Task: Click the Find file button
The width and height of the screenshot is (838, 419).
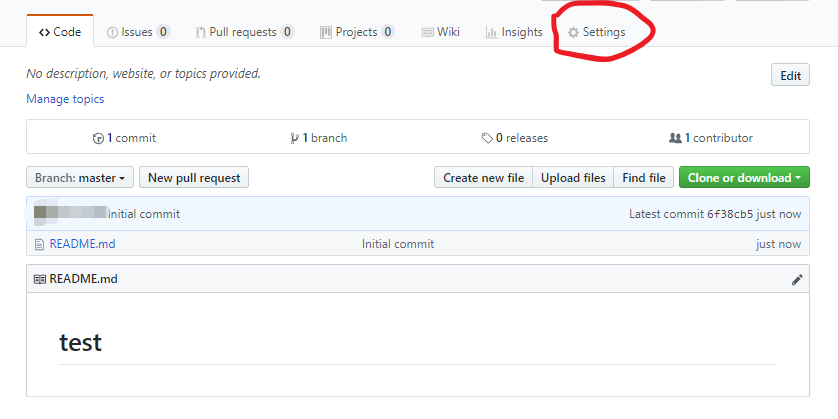Action: (644, 177)
